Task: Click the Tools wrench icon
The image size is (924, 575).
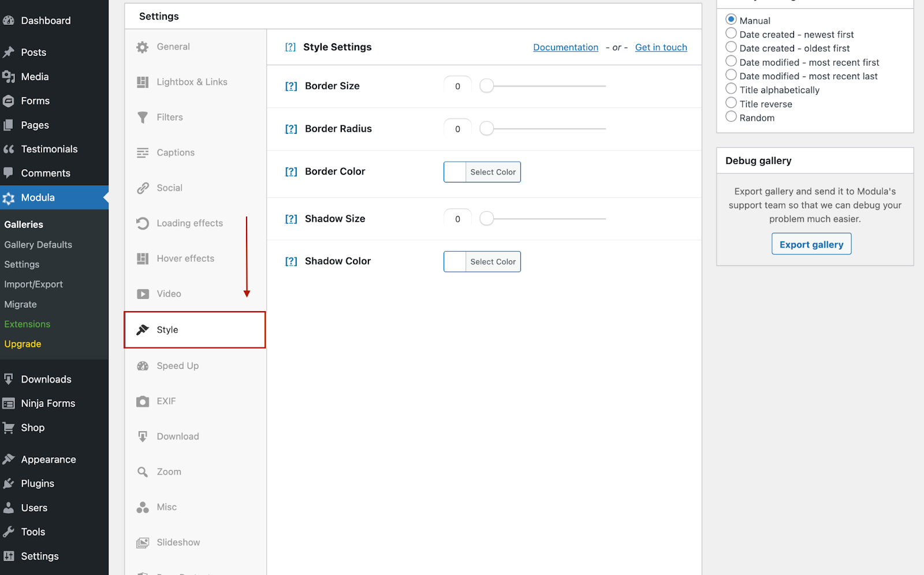Action: click(x=9, y=532)
